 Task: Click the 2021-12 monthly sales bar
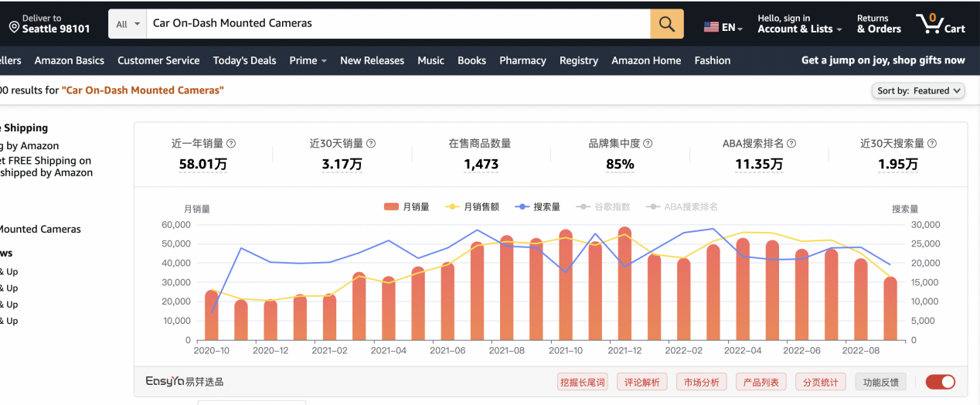pyautogui.click(x=624, y=284)
